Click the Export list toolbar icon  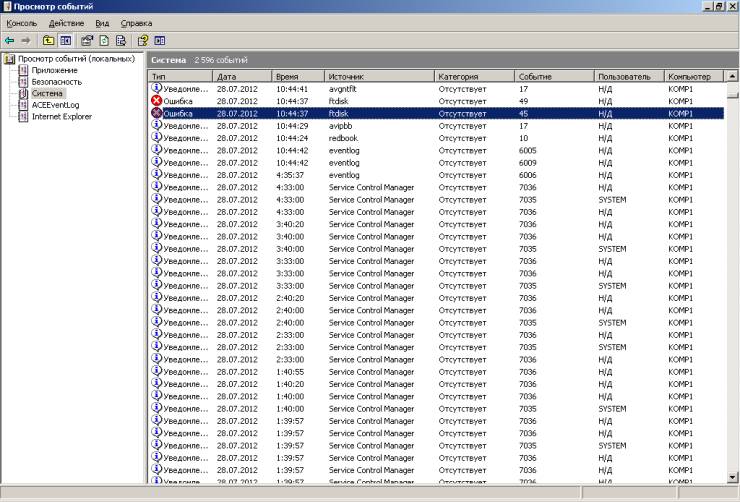point(121,41)
